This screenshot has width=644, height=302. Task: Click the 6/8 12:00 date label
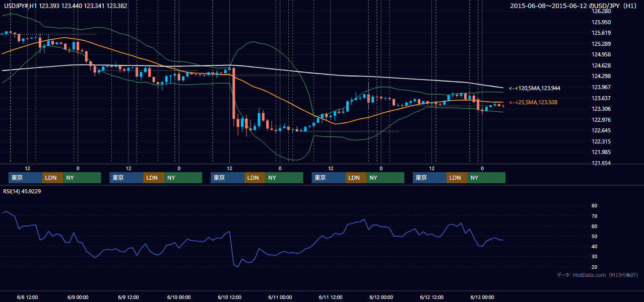[x=27, y=297]
